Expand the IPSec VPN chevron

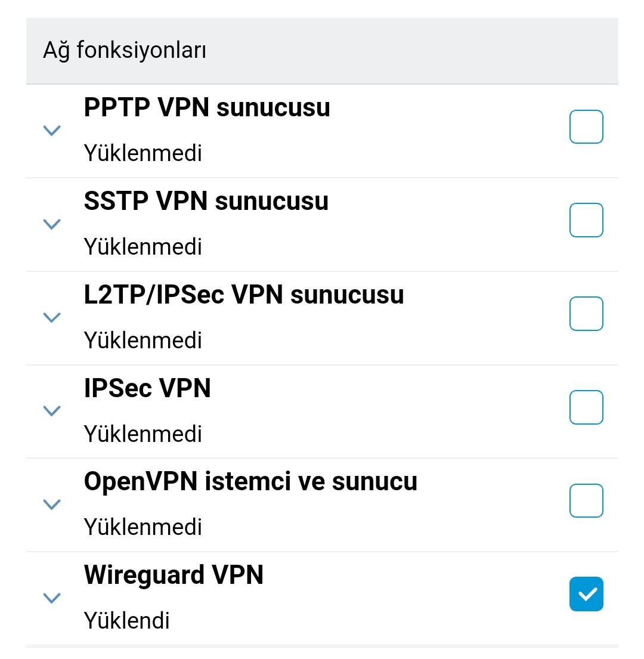point(52,411)
